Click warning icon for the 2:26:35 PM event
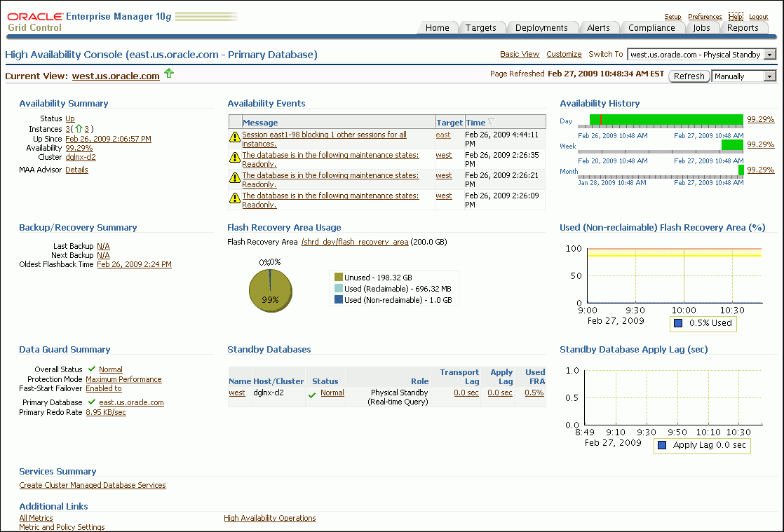Viewport: 784px width, 532px height. [x=234, y=157]
